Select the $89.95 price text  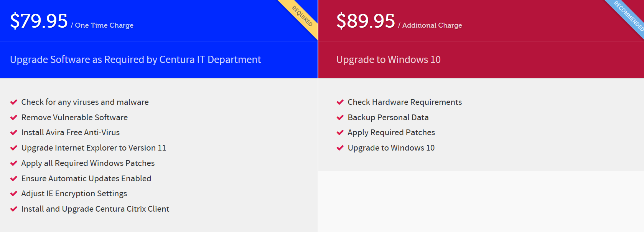(x=366, y=21)
